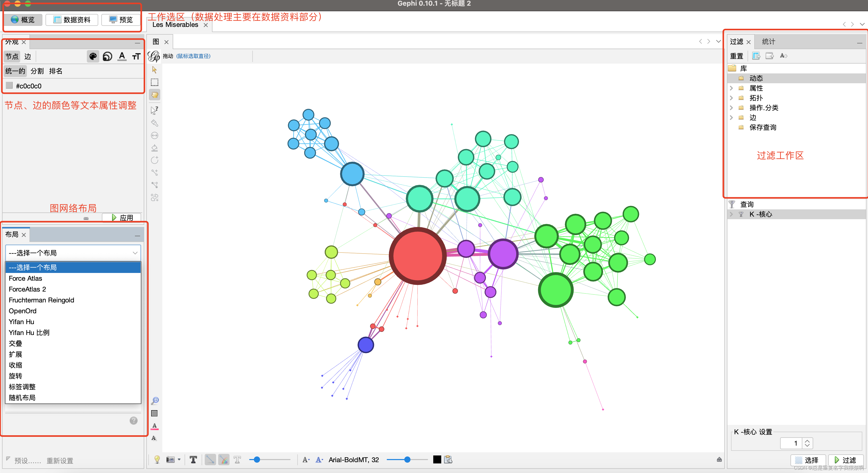868x473 pixels.
Task: Toggle edge source-color rainbow button
Action: pos(224,460)
